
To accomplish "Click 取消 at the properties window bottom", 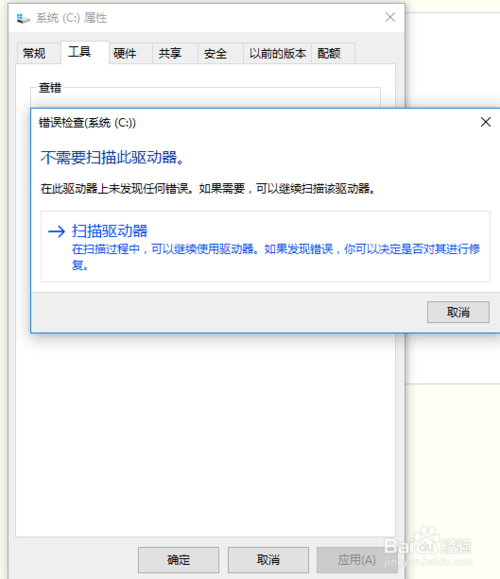I will coord(268,560).
